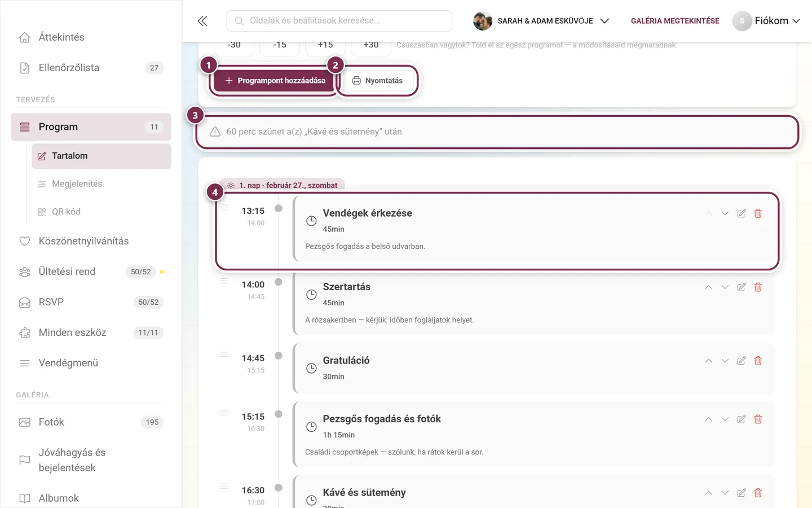Edit the Kávé és sütemény item

[x=742, y=493]
